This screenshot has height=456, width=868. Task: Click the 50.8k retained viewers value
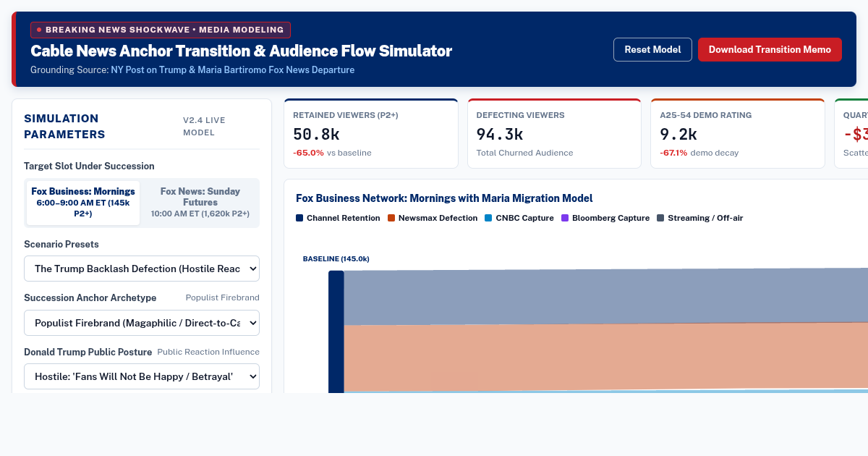[x=316, y=134]
